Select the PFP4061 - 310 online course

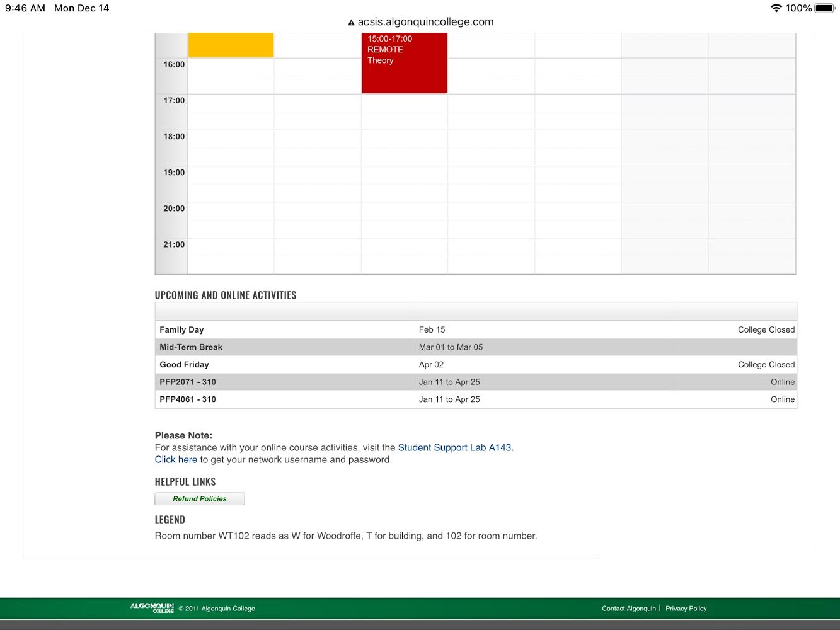[x=188, y=399]
